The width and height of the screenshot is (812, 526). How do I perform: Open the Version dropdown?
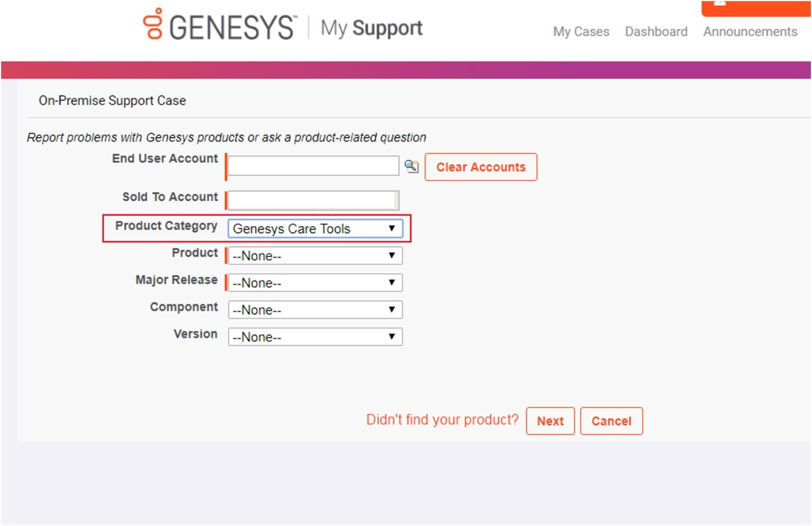[315, 337]
